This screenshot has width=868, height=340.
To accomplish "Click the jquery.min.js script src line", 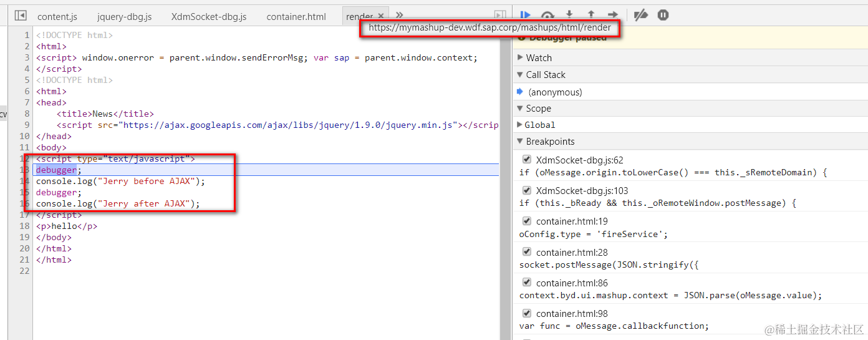I will tap(277, 125).
